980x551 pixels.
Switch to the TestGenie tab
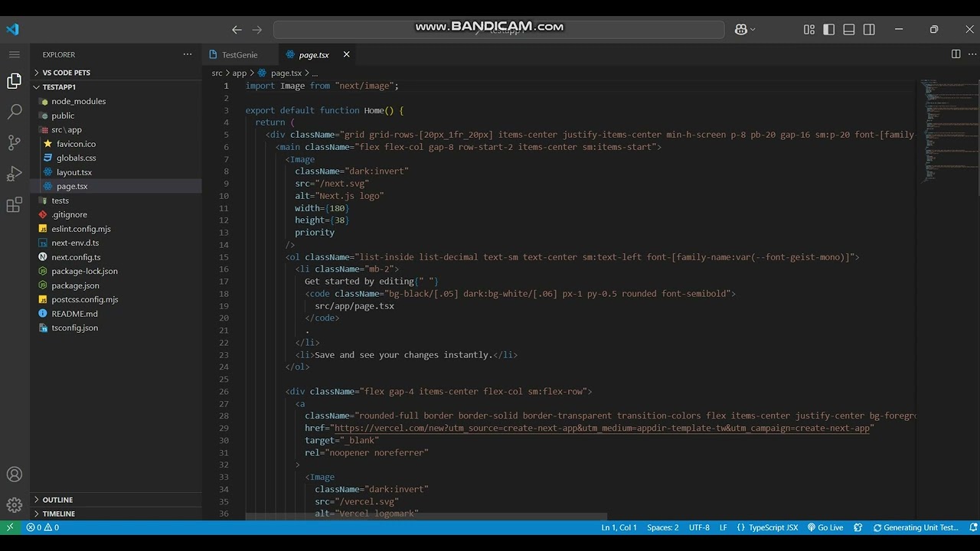pyautogui.click(x=240, y=54)
